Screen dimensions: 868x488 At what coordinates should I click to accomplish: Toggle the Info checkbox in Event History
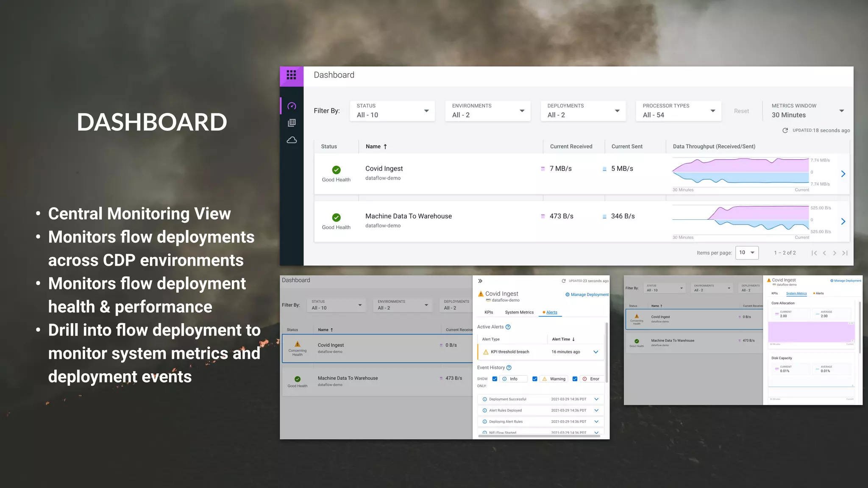pos(495,379)
